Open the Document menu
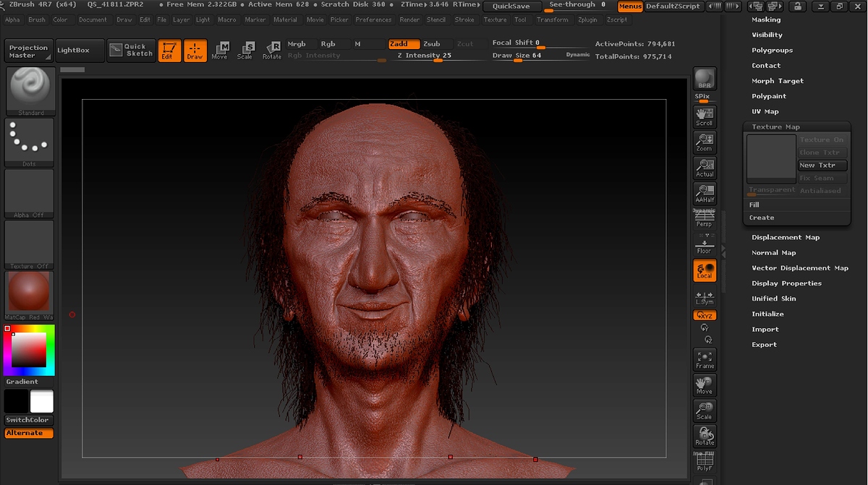The width and height of the screenshot is (868, 485). click(93, 20)
